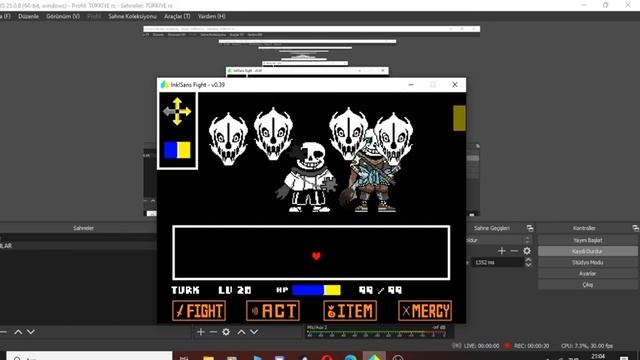This screenshot has width=640, height=360.
Task: Move scene down in the Sahneler panel
Action: [x=31, y=332]
